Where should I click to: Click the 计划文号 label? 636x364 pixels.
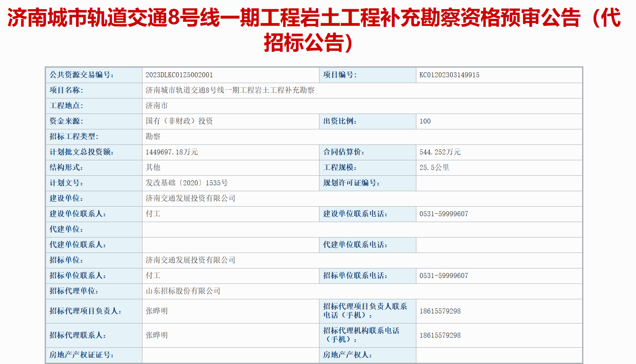[x=66, y=183]
